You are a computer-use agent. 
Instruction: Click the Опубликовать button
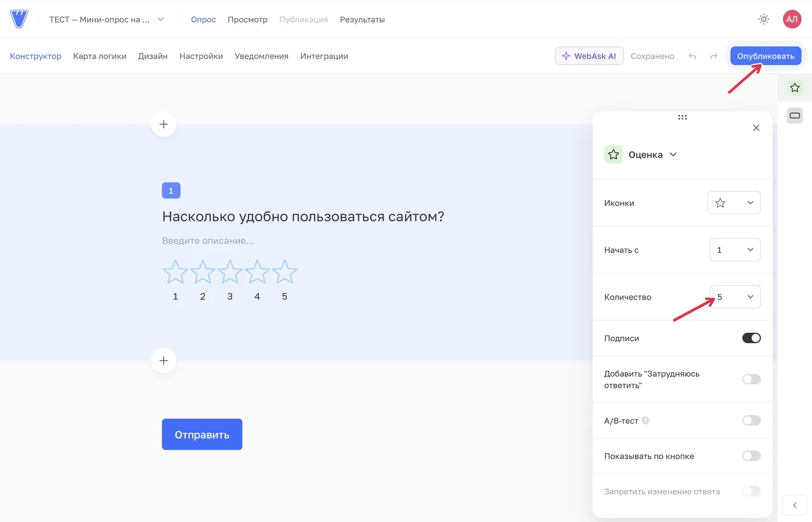pos(766,56)
